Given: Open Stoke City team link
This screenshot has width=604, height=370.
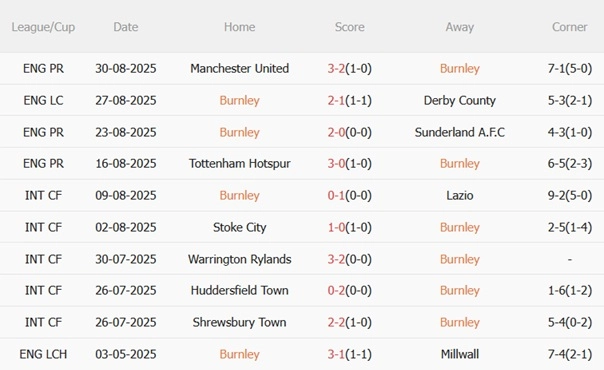Looking at the screenshot, I should (240, 228).
